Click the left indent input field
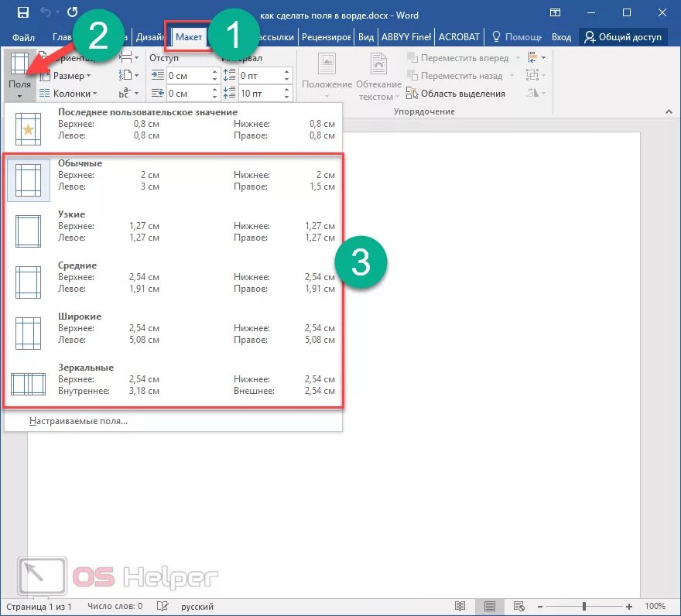 pos(189,76)
